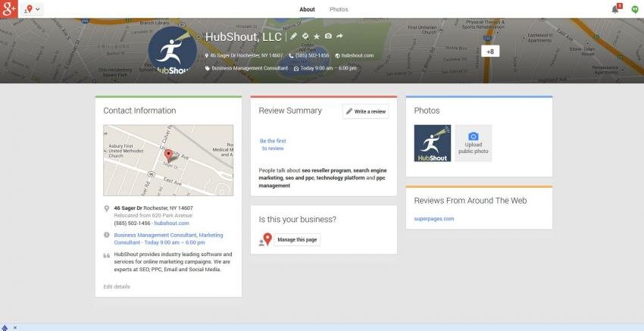Click Upload public photo tile
Image resolution: width=644 pixels, height=331 pixels.
pos(474,143)
